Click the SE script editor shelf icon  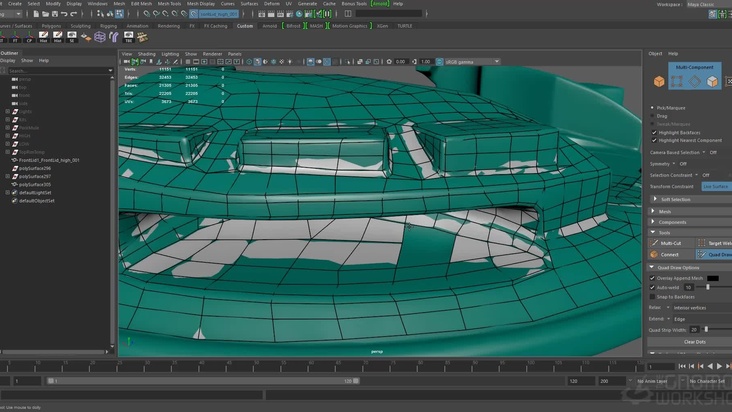pyautogui.click(x=71, y=37)
